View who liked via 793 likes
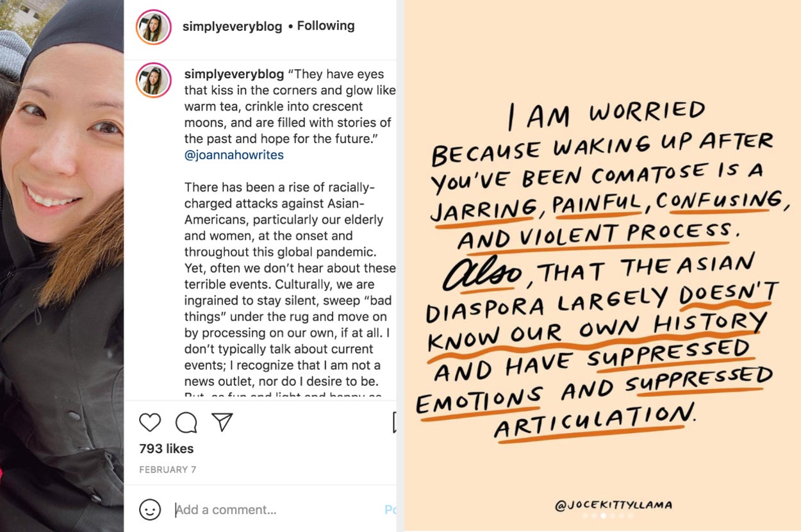Viewport: 801px width, 532px height. [x=166, y=449]
